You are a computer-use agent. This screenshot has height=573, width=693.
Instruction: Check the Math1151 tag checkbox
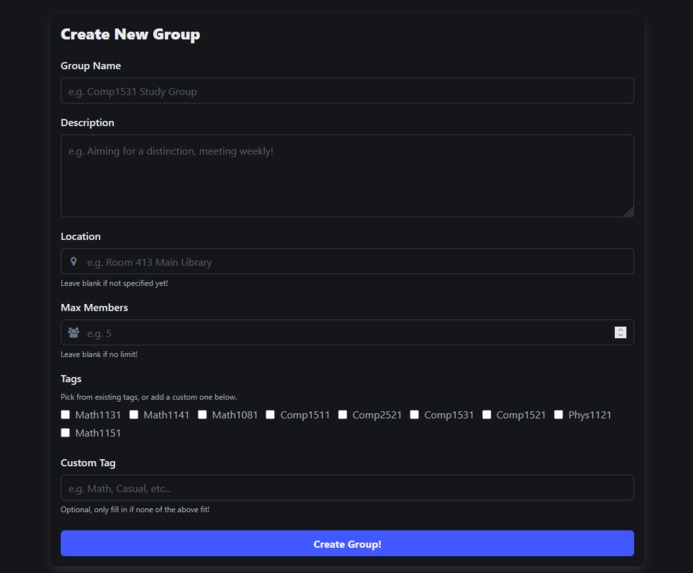pyautogui.click(x=65, y=433)
